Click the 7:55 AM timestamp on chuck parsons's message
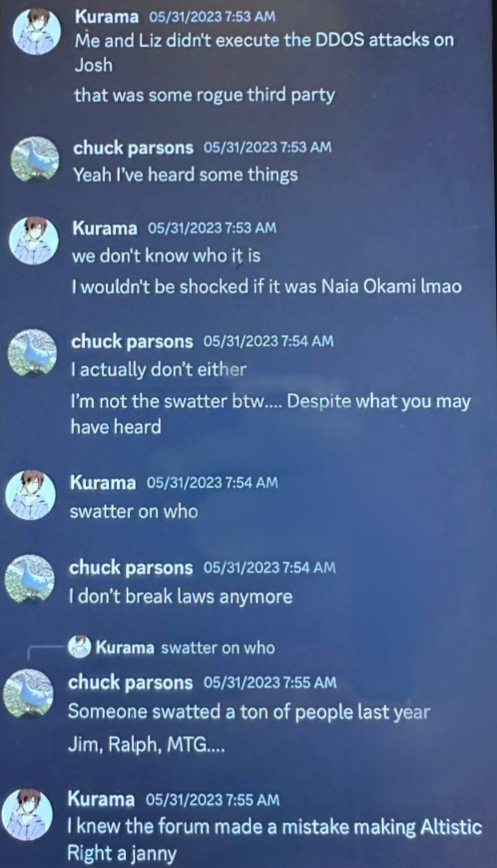This screenshot has height=868, width=497. point(270,682)
